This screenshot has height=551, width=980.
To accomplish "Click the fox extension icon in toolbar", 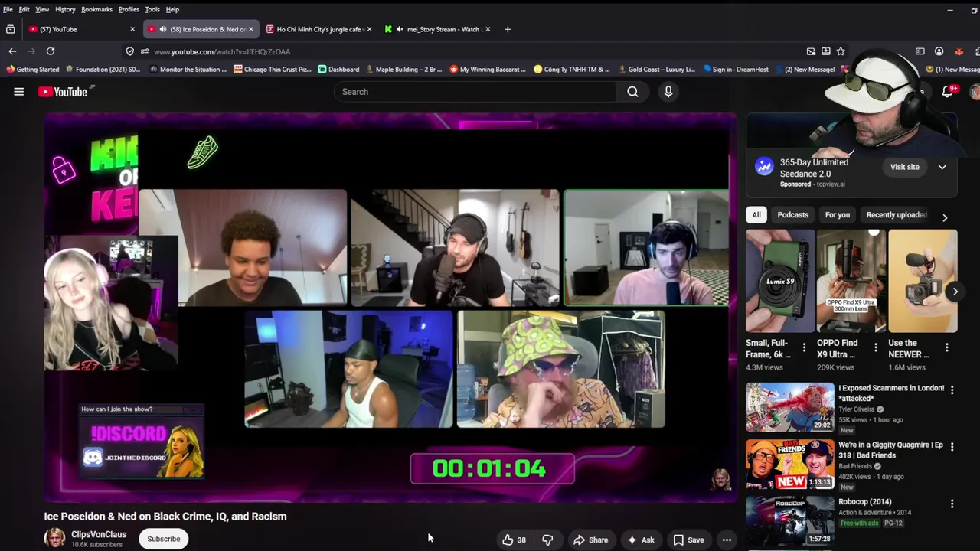I will (959, 51).
